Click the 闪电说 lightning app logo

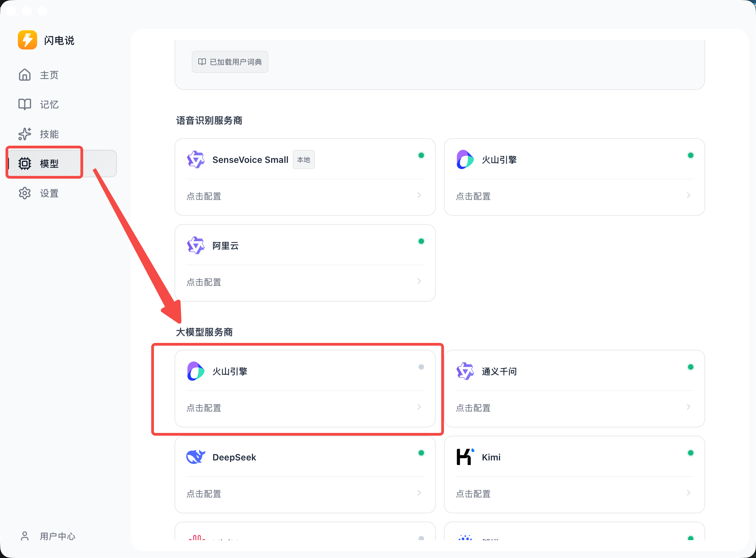click(27, 40)
